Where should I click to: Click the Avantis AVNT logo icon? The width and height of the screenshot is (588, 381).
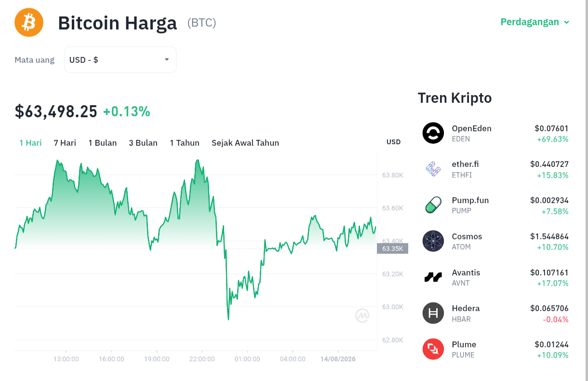point(433,277)
